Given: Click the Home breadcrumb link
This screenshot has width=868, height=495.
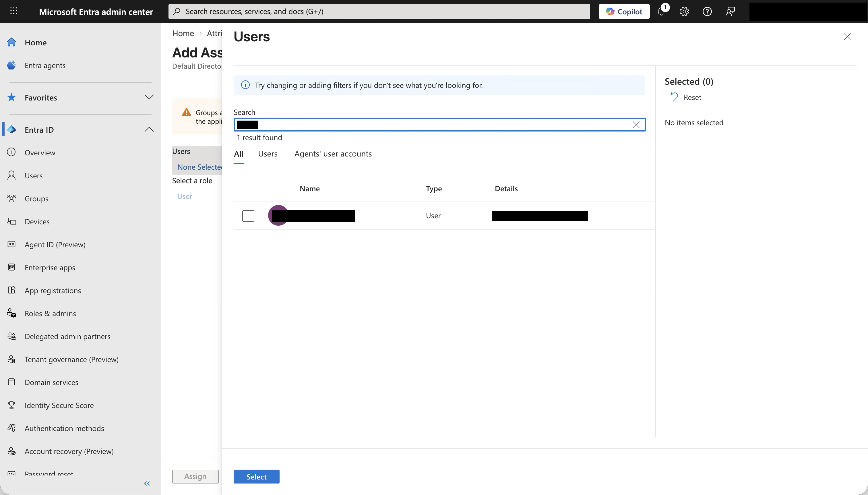Looking at the screenshot, I should click(x=183, y=33).
